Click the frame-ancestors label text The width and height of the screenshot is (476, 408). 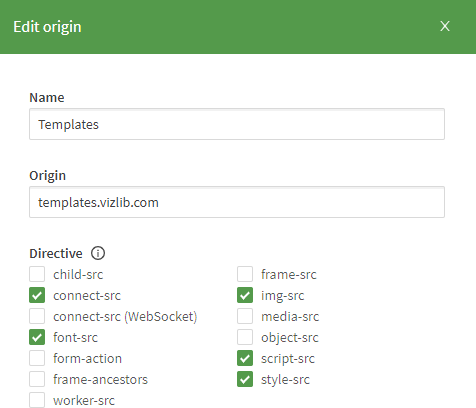click(100, 380)
